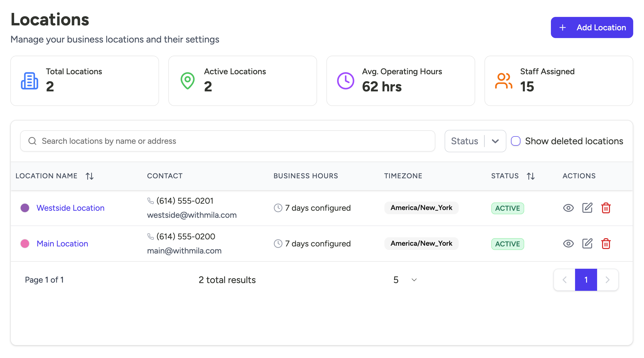
Task: Enable Show deleted locations checkbox
Action: (x=515, y=141)
